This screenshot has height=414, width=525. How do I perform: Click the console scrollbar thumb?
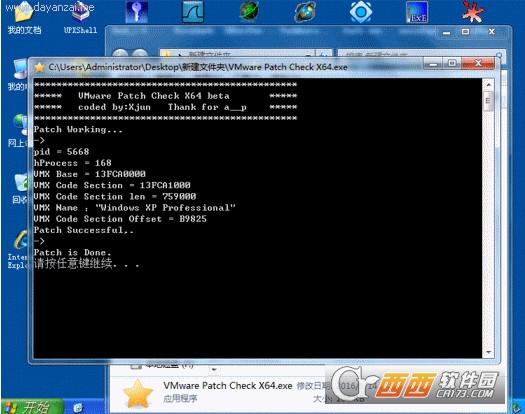pyautogui.click(x=489, y=101)
